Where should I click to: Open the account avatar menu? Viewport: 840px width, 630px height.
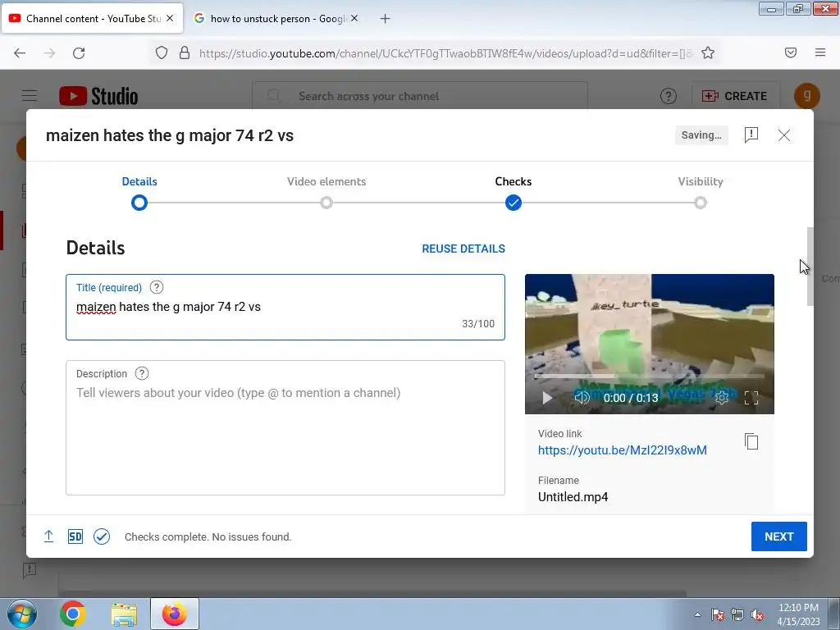(x=807, y=96)
